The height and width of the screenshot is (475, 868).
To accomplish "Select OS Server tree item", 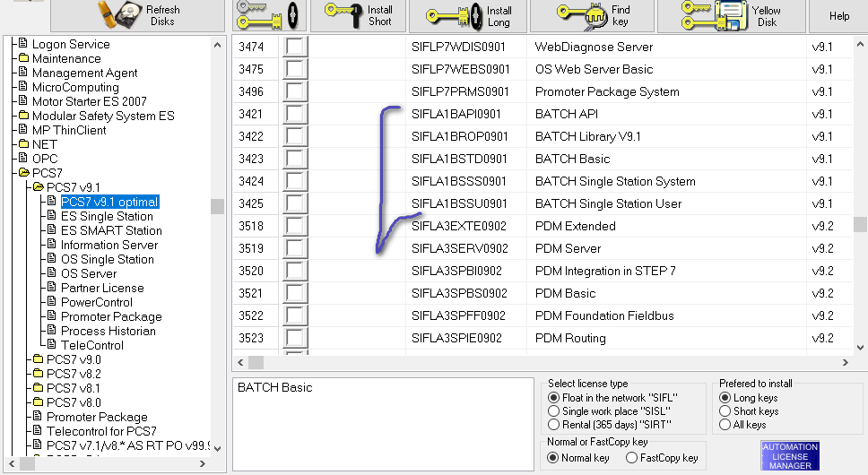I will 89,273.
